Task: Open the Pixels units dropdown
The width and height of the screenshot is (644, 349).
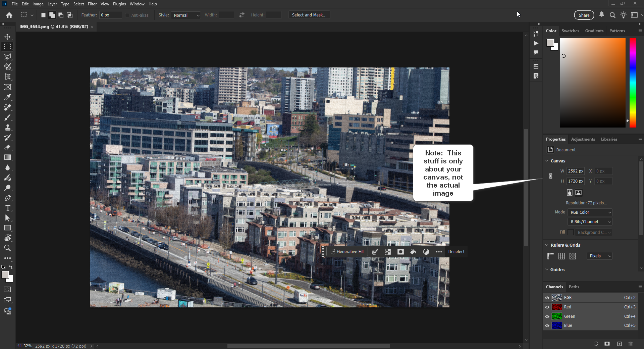Action: point(599,256)
